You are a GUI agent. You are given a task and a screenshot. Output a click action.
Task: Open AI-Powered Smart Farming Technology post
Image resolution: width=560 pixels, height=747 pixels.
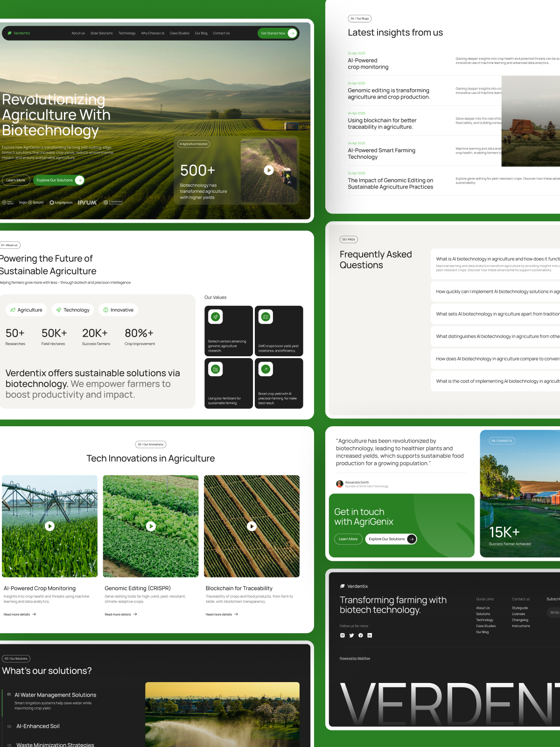tap(381, 154)
